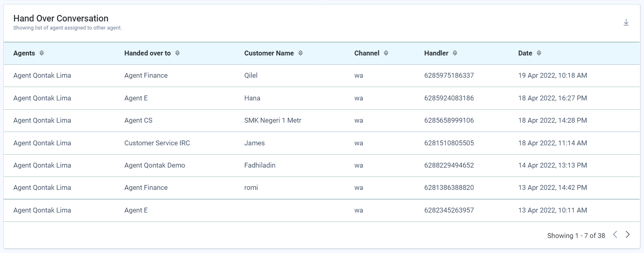Image resolution: width=644 pixels, height=253 pixels.
Task: Click Agent Qontak Demo entry
Action: [154, 165]
